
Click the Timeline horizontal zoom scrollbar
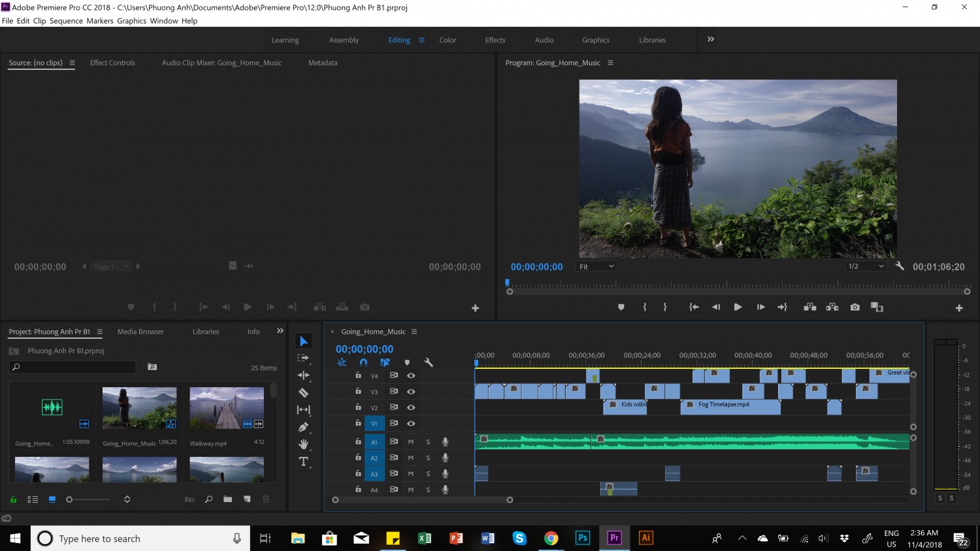tap(422, 500)
